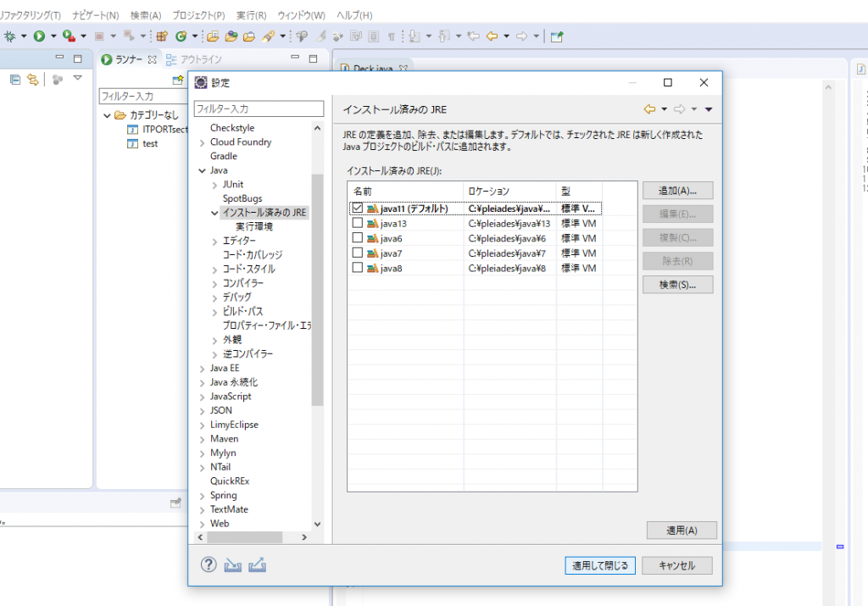Screen dimensions: 868x606
Task: Click the green Run toolbar icon
Action: [x=39, y=36]
